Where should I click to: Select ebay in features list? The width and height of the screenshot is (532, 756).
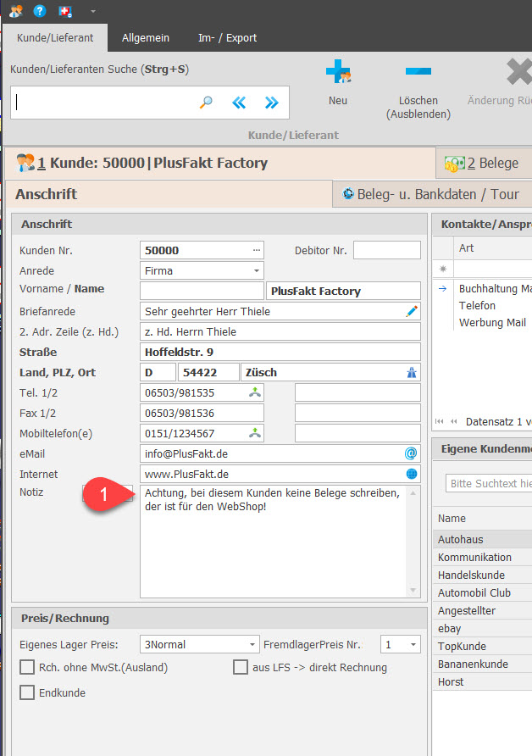pyautogui.click(x=482, y=628)
